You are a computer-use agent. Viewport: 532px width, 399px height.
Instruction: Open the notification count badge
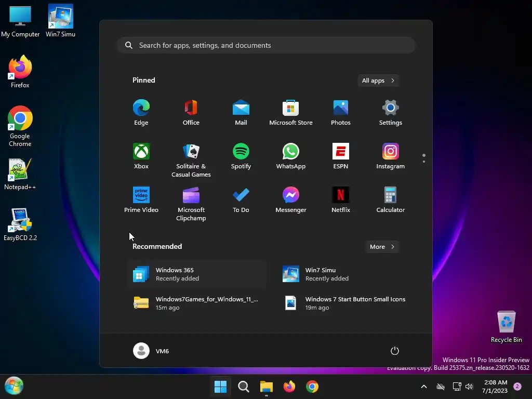click(x=517, y=387)
